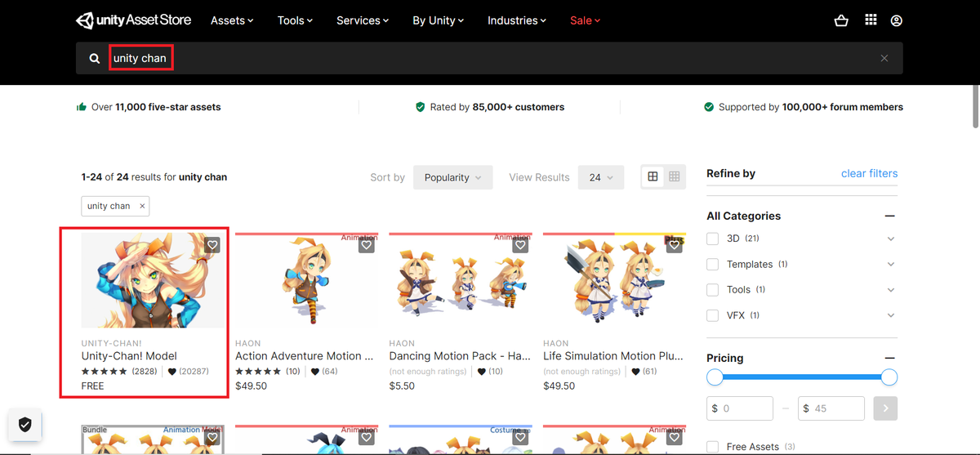Tick the Templates category checkbox
The height and width of the screenshot is (455, 980).
coord(713,264)
